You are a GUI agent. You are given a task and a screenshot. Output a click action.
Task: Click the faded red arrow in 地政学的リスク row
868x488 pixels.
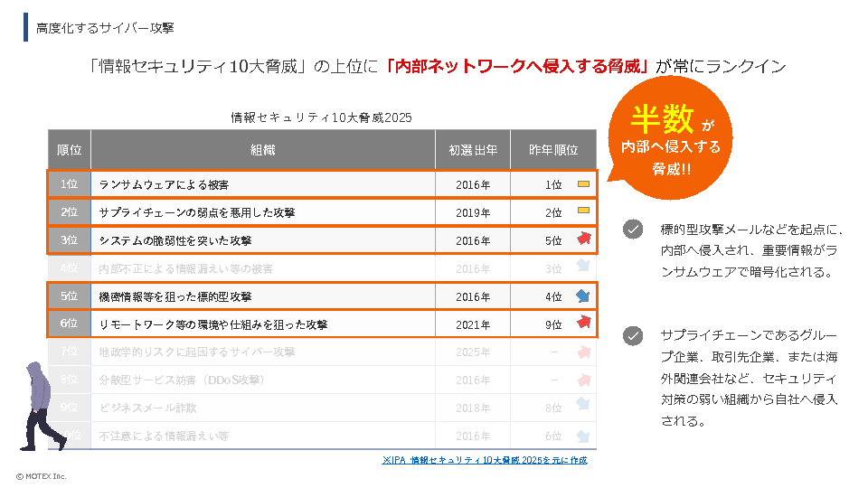point(583,352)
